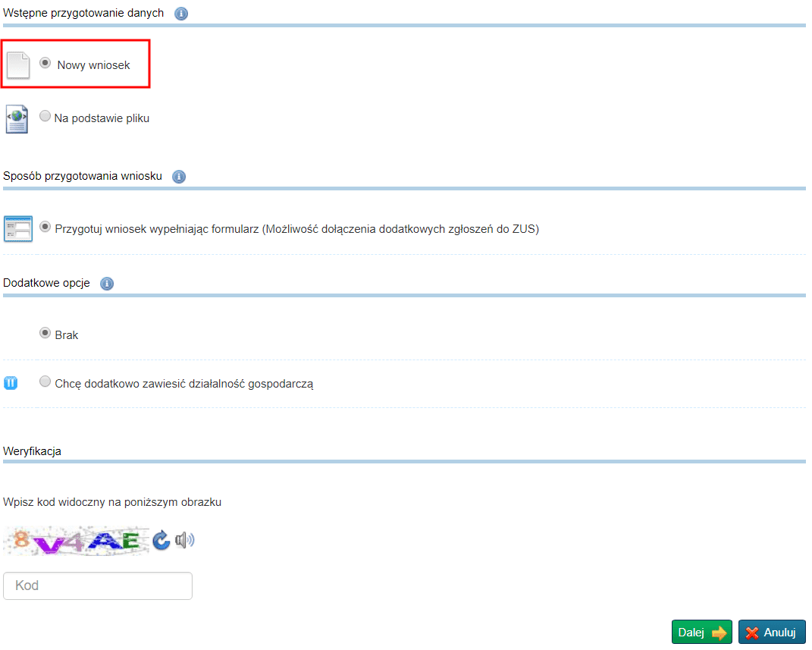This screenshot has height=650, width=812.
Task: Choose the 'Na podstawie pliku' radio button
Action: click(45, 117)
